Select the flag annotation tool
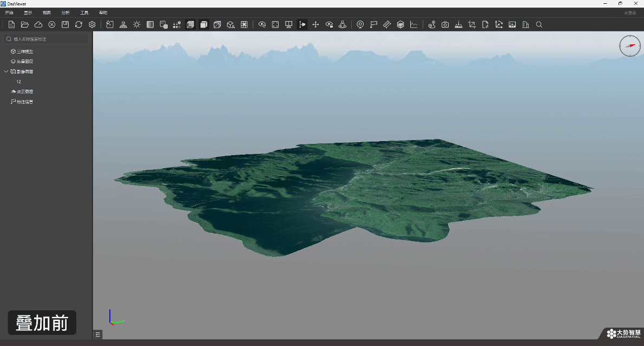Image resolution: width=644 pixels, height=346 pixels. 373,25
